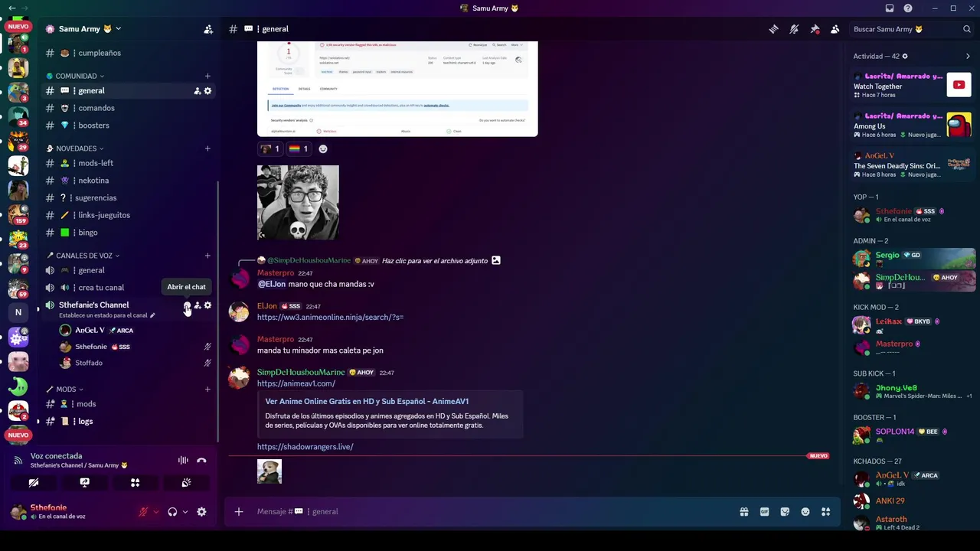The height and width of the screenshot is (551, 980).
Task: Set voice channel status text
Action: click(107, 315)
